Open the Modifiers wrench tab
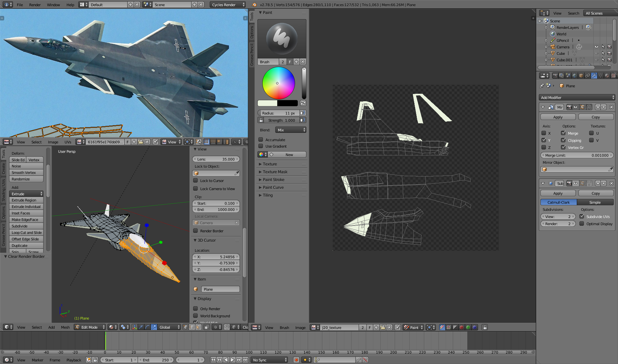The width and height of the screenshot is (618, 364). [594, 76]
